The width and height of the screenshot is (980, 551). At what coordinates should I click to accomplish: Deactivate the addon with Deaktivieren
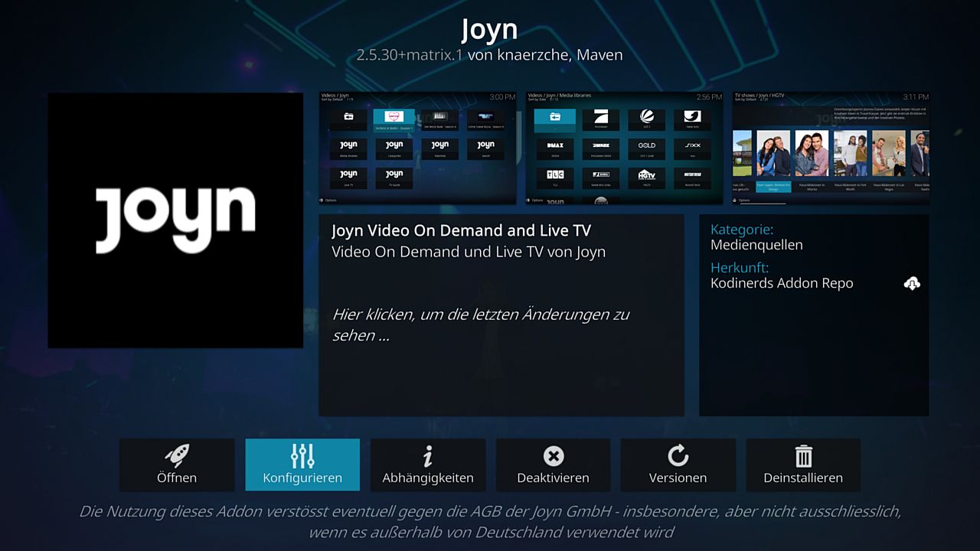tap(553, 465)
